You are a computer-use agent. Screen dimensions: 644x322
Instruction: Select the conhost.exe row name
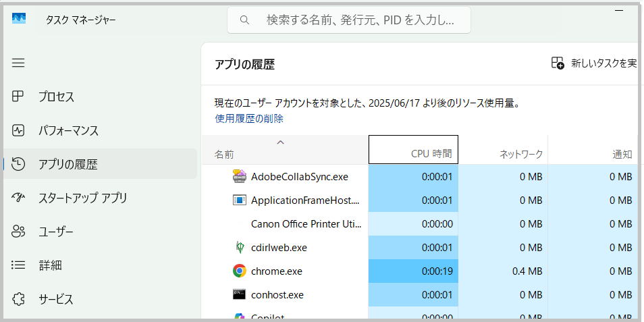pos(277,295)
